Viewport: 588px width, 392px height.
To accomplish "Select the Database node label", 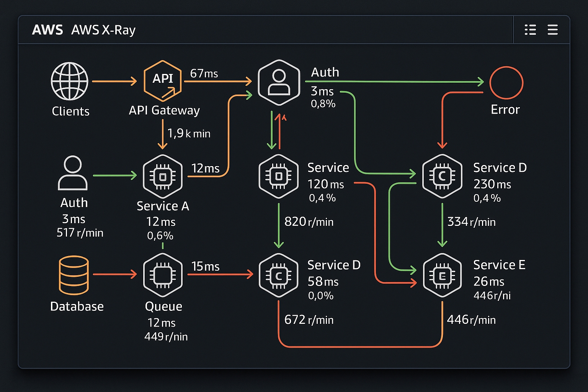I will click(77, 307).
